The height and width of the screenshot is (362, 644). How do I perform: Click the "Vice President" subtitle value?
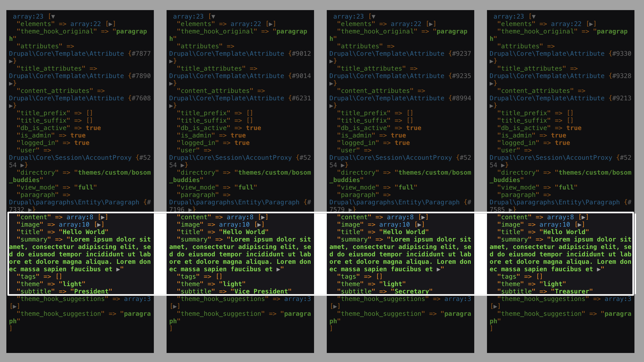261,291
